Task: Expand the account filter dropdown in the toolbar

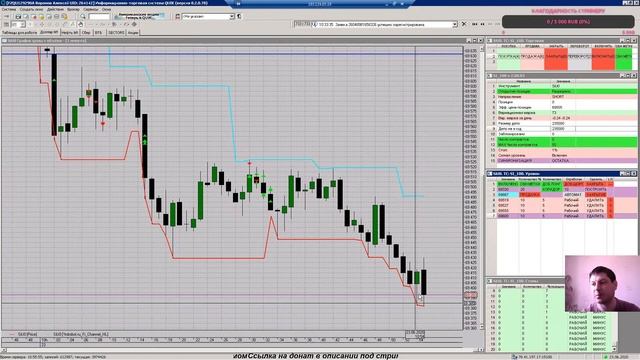Action: [232, 16]
